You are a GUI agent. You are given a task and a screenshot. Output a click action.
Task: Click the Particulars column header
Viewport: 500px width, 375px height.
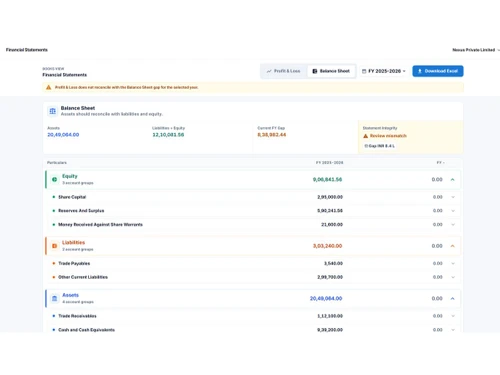click(x=57, y=163)
